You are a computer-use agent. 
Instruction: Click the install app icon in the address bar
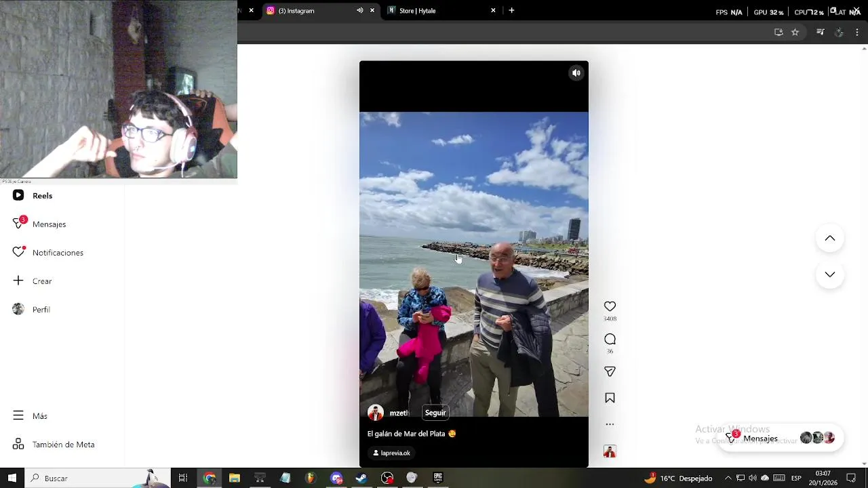(778, 32)
